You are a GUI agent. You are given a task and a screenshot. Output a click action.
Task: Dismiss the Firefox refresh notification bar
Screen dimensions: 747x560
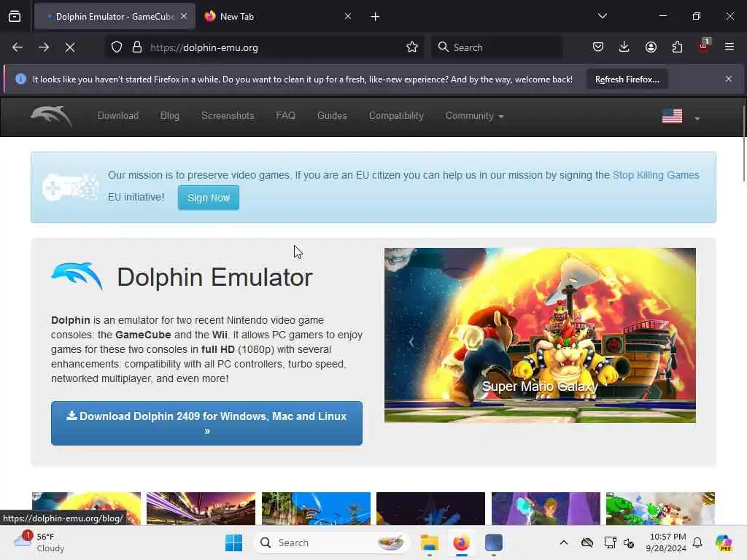[729, 79]
